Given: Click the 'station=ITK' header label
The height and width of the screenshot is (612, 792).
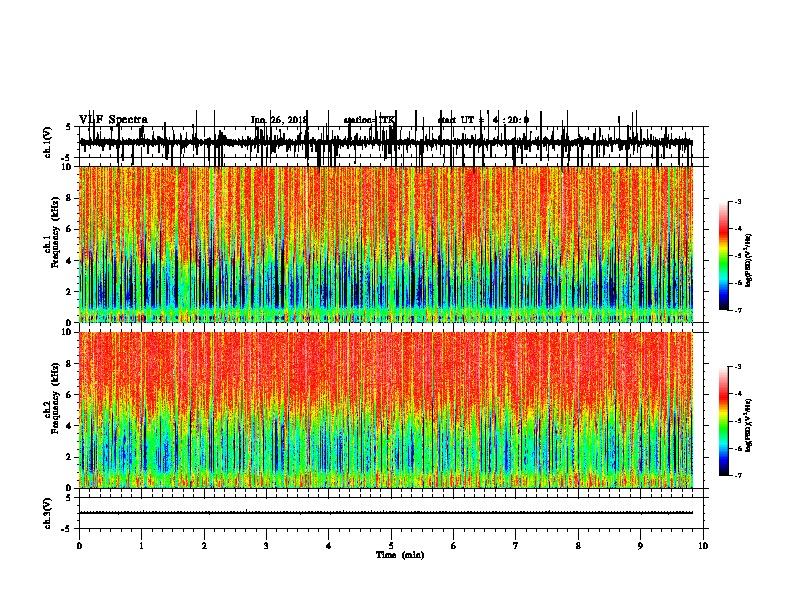Looking at the screenshot, I should click(369, 120).
